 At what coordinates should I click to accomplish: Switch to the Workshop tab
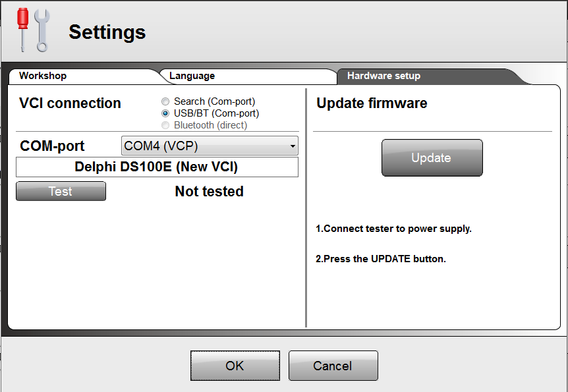point(83,76)
